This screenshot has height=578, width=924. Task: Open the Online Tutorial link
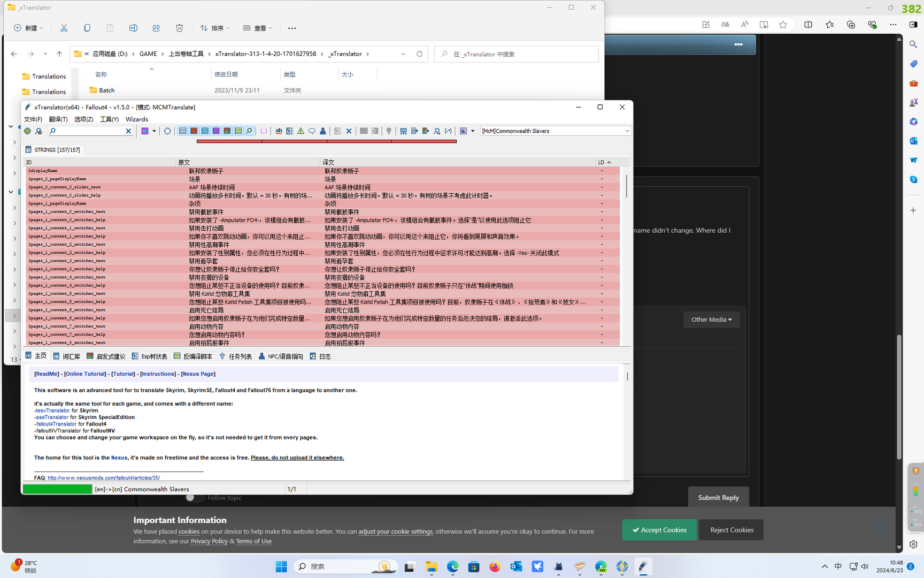tap(85, 374)
